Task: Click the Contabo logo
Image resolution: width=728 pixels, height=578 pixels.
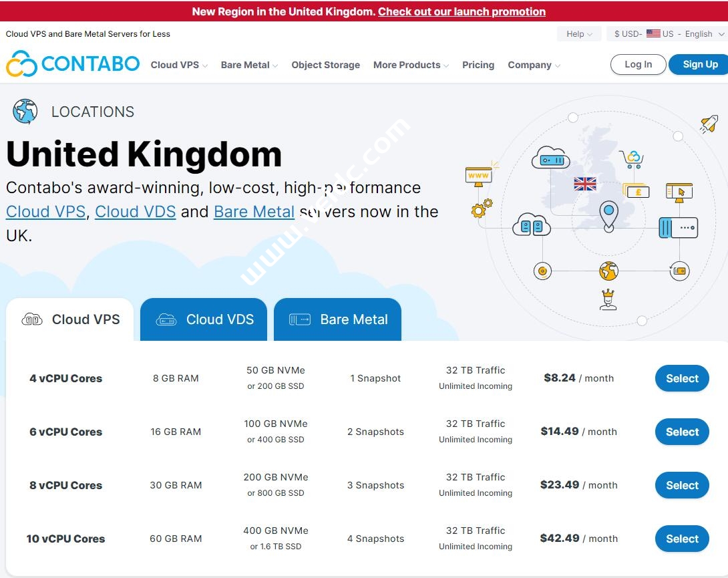Action: click(72, 63)
